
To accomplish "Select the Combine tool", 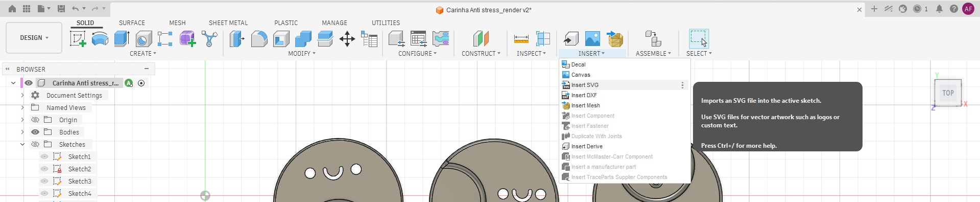I will [303, 39].
